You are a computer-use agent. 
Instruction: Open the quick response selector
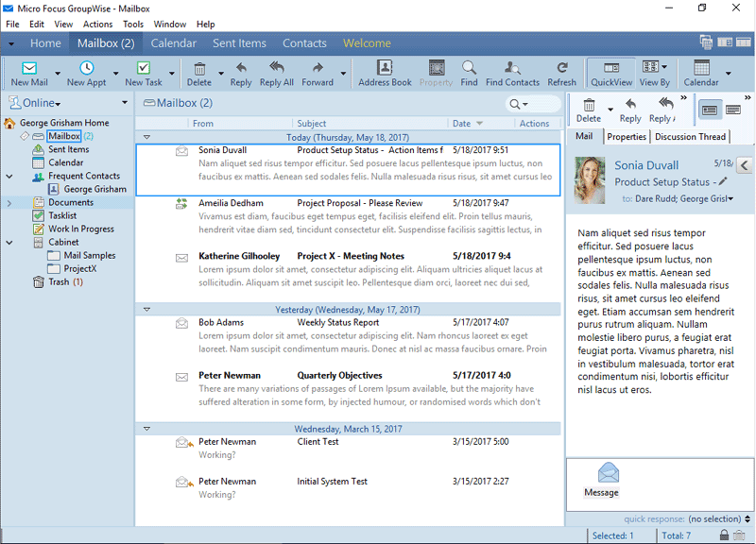(719, 518)
